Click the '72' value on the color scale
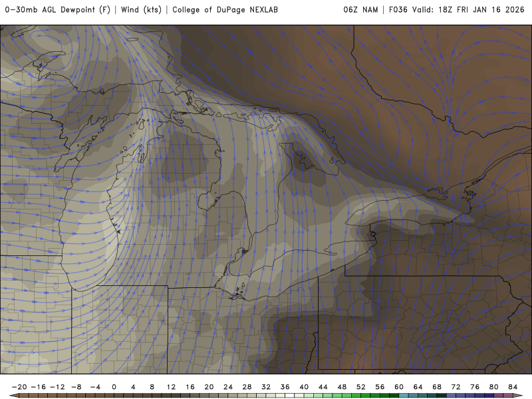The image size is (532, 399). click(456, 387)
